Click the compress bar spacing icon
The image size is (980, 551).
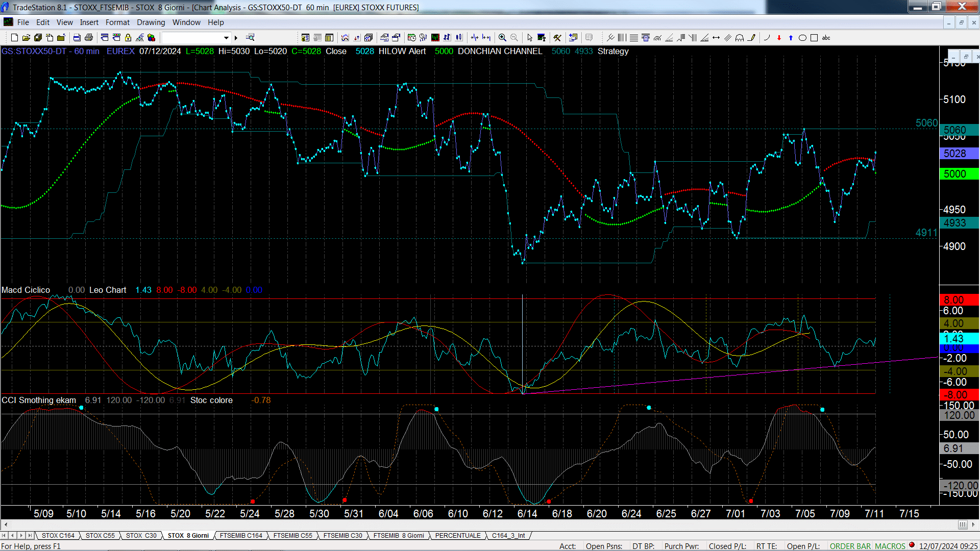pos(475,37)
